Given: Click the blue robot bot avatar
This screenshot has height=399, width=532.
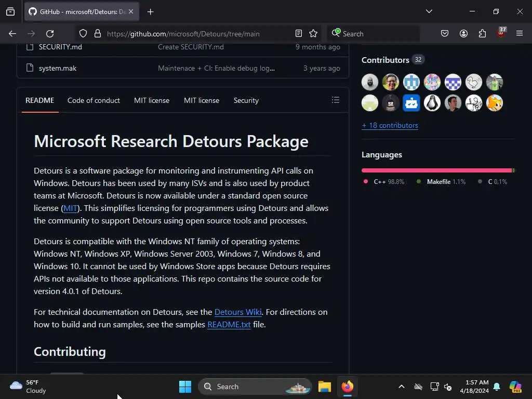Looking at the screenshot, I should click(411, 103).
